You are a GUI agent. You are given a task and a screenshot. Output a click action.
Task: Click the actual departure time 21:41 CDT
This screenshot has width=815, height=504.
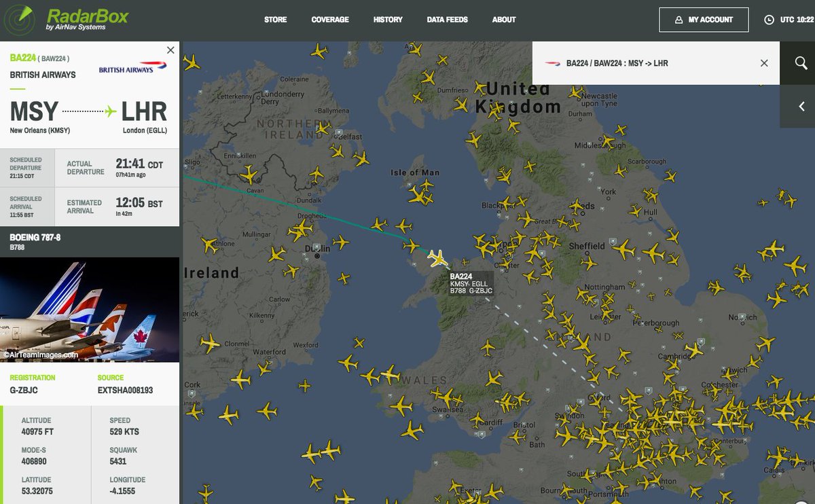pyautogui.click(x=139, y=164)
